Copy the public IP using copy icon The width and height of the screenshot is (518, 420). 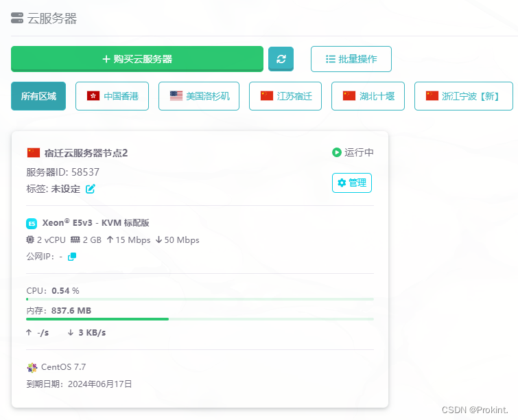pyautogui.click(x=72, y=257)
